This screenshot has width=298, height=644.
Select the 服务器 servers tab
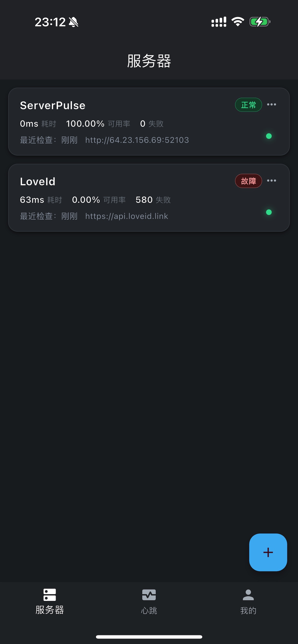tap(50, 602)
